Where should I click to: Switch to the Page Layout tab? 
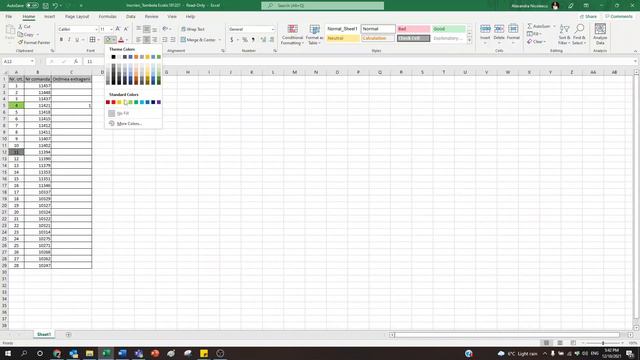[77, 17]
